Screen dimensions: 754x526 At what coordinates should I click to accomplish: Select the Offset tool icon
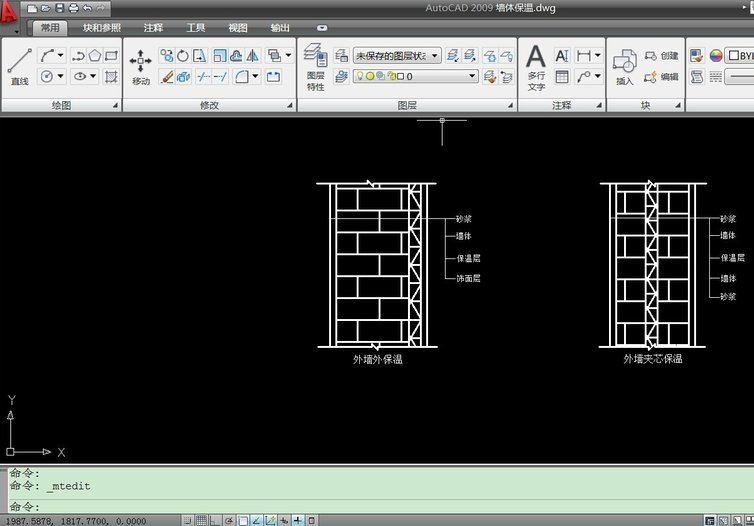coord(236,56)
